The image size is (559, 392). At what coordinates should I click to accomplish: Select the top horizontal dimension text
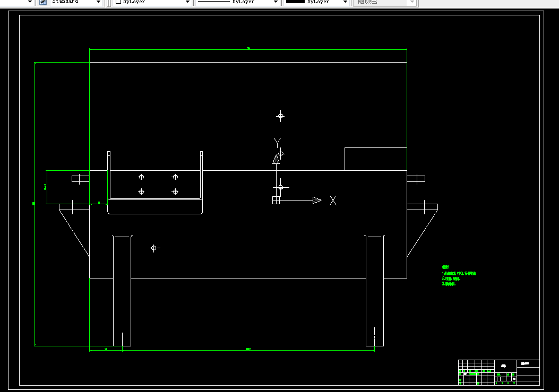click(x=248, y=48)
